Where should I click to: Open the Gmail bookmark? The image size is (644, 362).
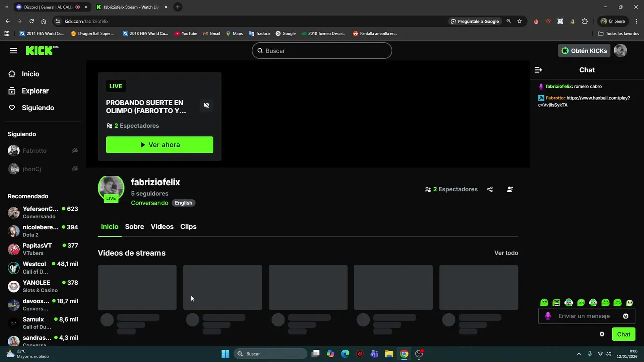[x=211, y=34]
